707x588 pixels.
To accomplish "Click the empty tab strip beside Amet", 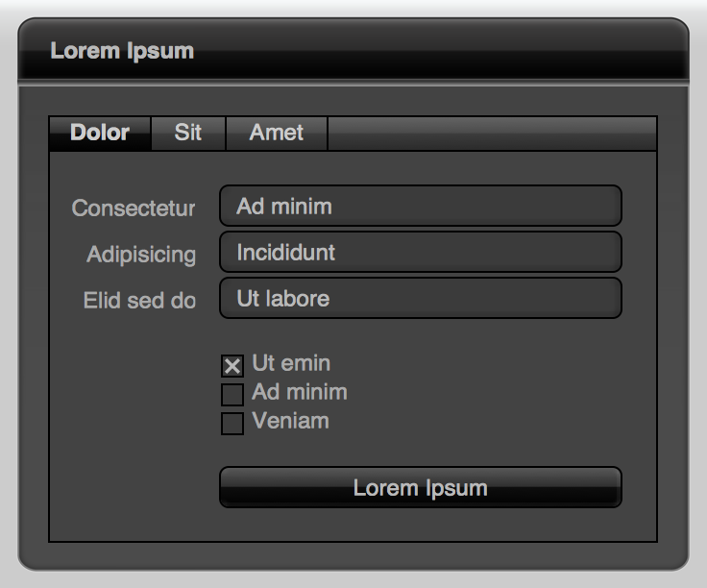I will pos(493,133).
